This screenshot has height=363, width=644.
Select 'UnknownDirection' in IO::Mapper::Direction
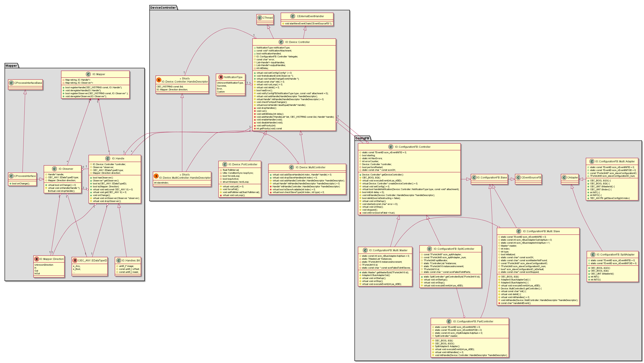pos(44,265)
